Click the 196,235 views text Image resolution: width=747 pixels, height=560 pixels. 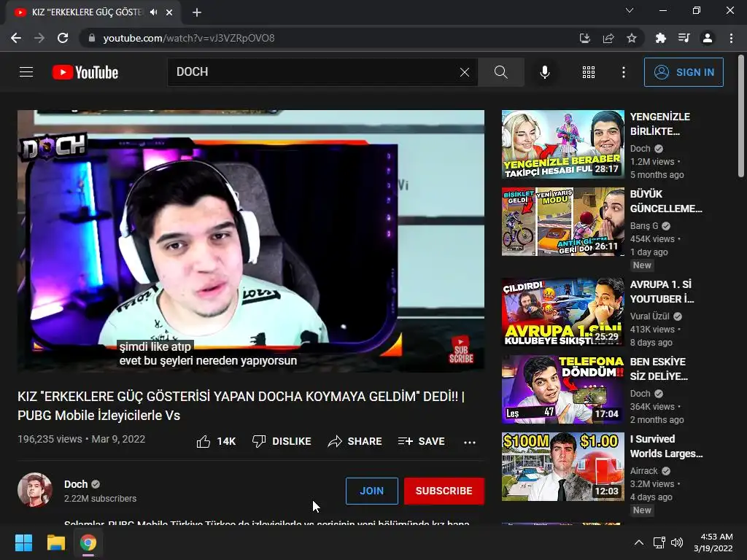tap(50, 439)
